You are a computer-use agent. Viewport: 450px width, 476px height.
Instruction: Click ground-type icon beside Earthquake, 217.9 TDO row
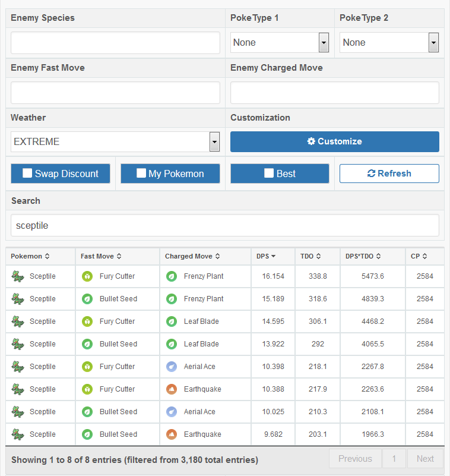[x=172, y=389]
